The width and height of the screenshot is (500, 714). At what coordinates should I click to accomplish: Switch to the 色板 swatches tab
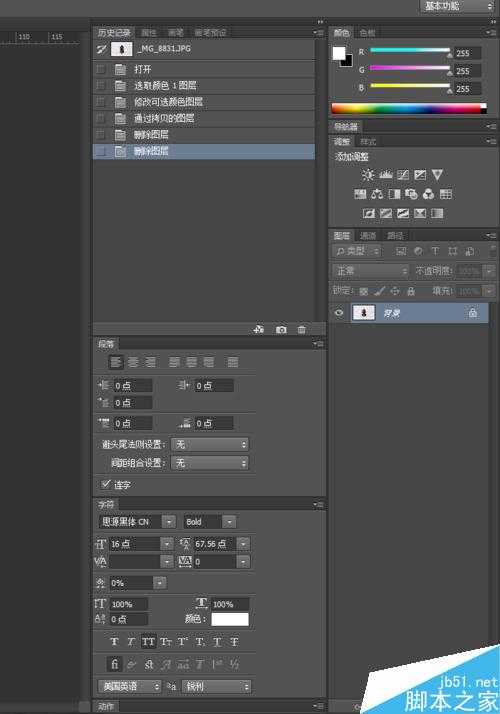pyautogui.click(x=367, y=33)
